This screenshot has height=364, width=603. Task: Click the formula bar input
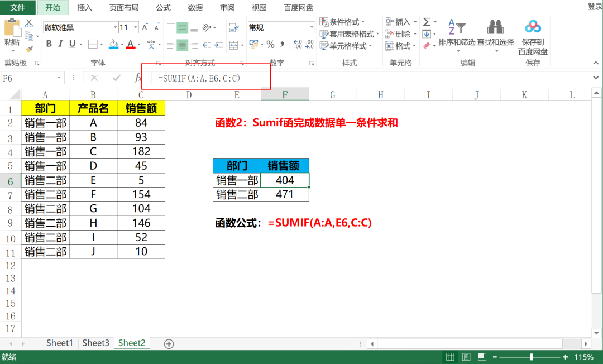371,78
